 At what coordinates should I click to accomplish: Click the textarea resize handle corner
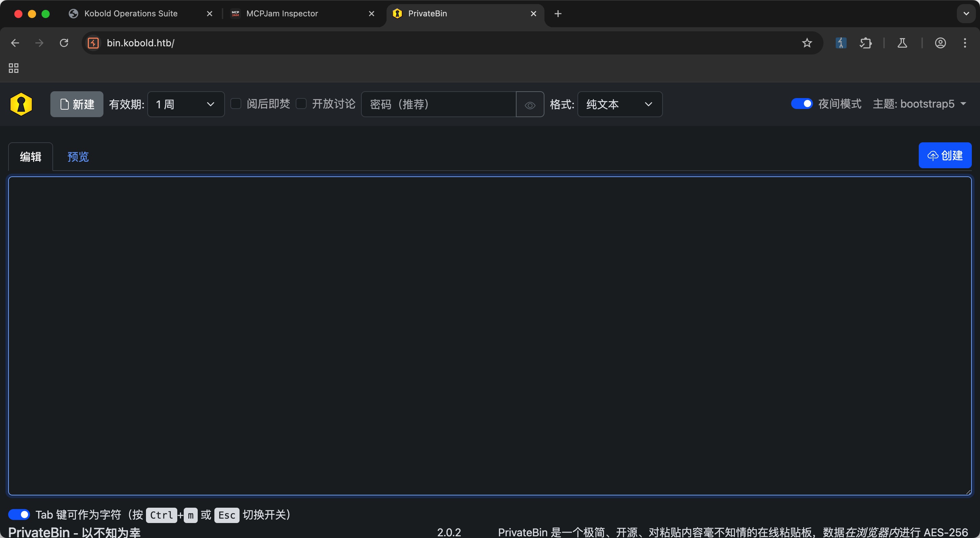(968, 492)
